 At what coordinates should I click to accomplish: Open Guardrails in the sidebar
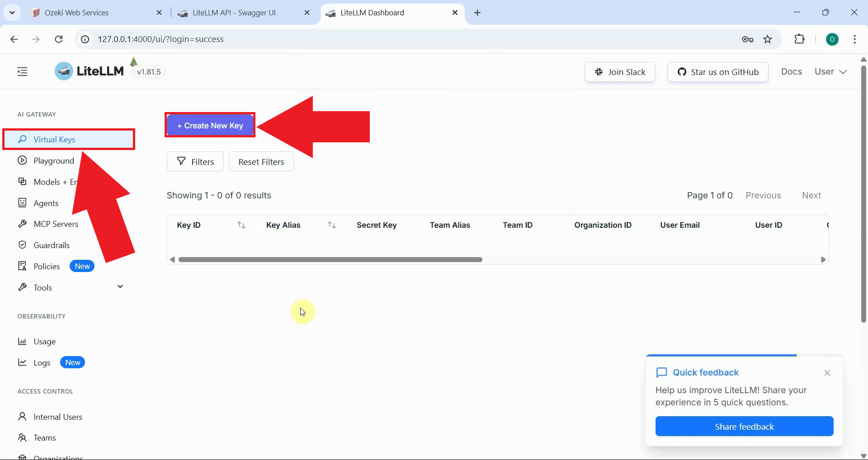click(52, 245)
